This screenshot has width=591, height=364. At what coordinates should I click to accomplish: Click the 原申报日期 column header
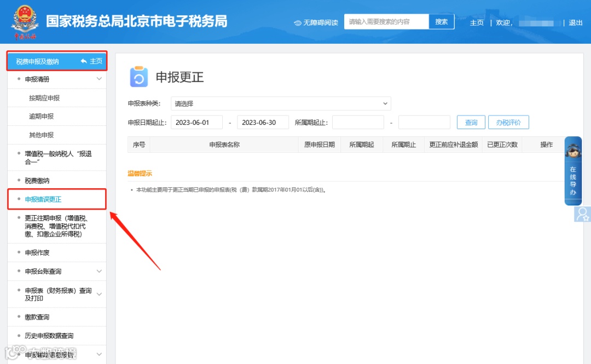[319, 145]
